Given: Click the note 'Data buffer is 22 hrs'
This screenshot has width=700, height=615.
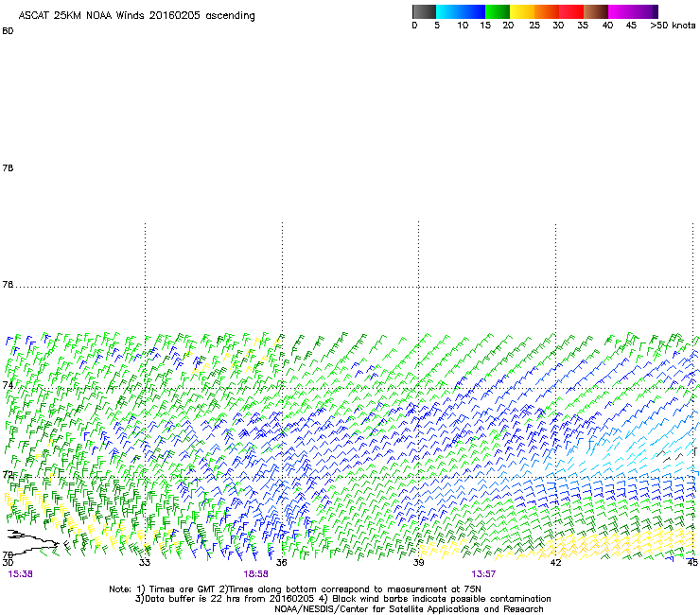Looking at the screenshot, I should [194, 599].
